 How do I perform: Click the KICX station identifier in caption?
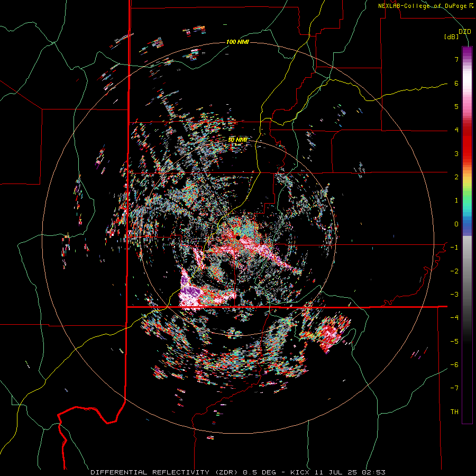300,472
